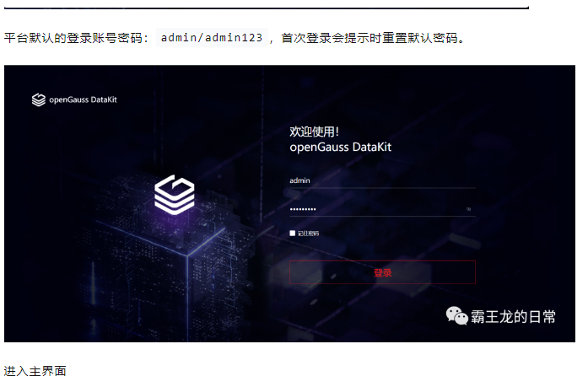Enable the remember password checkbox

[x=293, y=233]
